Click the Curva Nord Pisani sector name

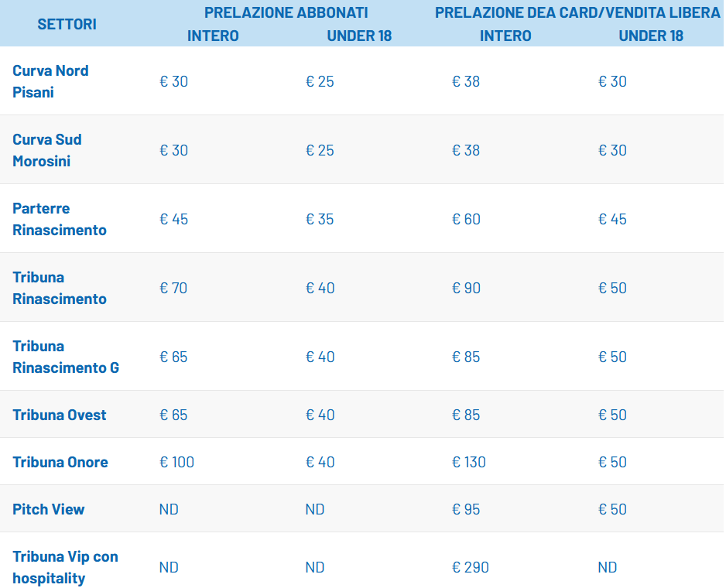(50, 81)
